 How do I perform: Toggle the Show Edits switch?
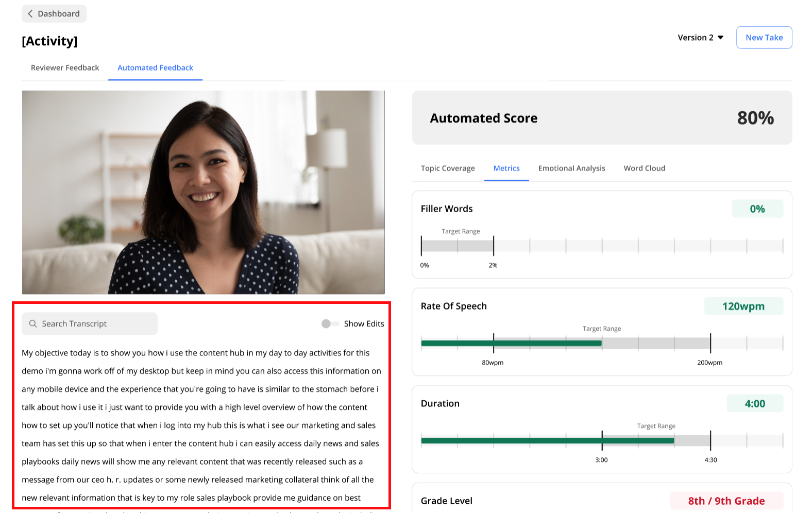[330, 323]
